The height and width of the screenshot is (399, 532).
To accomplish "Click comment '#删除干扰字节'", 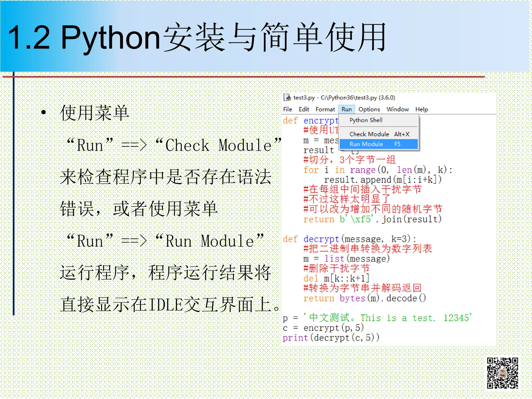I will tap(336, 268).
